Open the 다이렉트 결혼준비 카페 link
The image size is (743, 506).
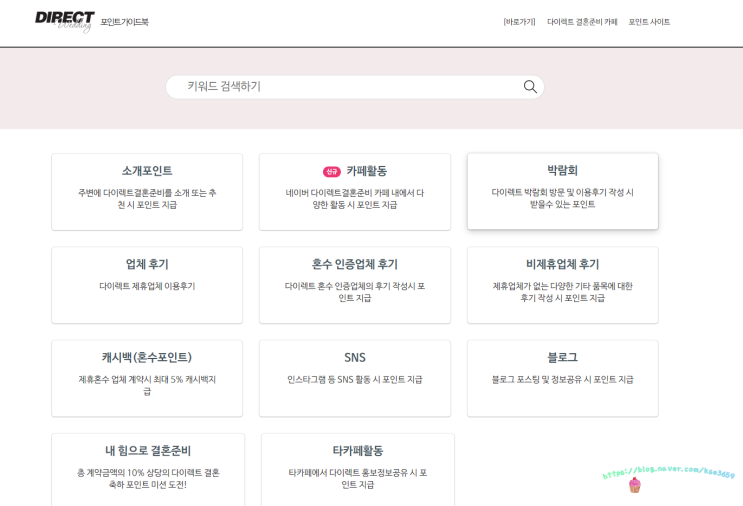[x=582, y=22]
